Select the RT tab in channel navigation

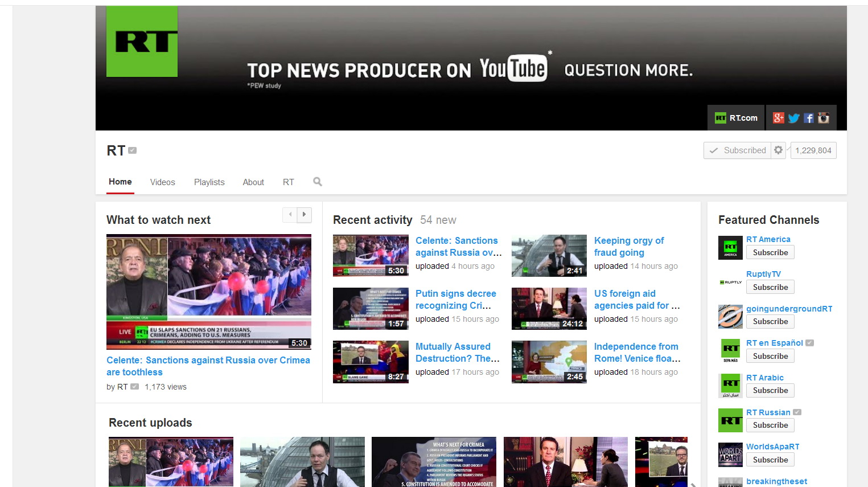click(x=289, y=182)
